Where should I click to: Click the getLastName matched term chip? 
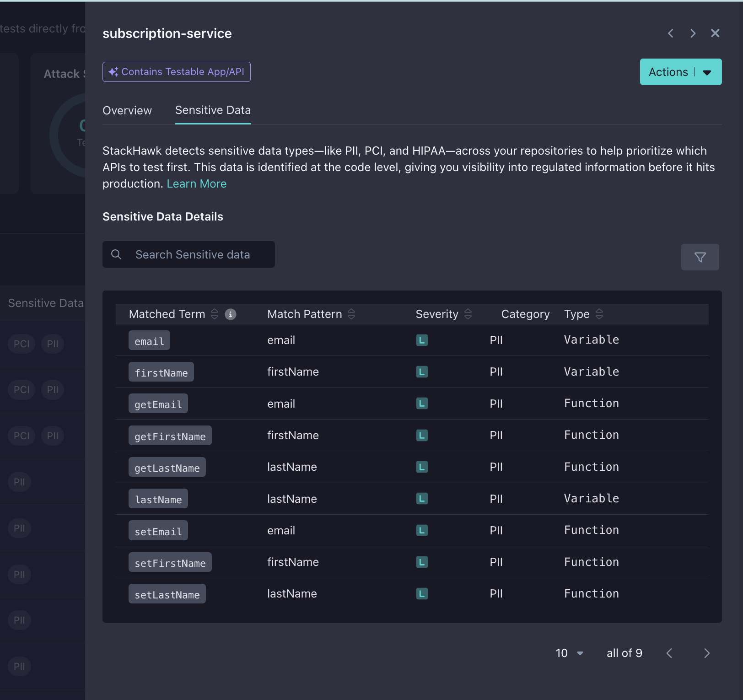(167, 468)
